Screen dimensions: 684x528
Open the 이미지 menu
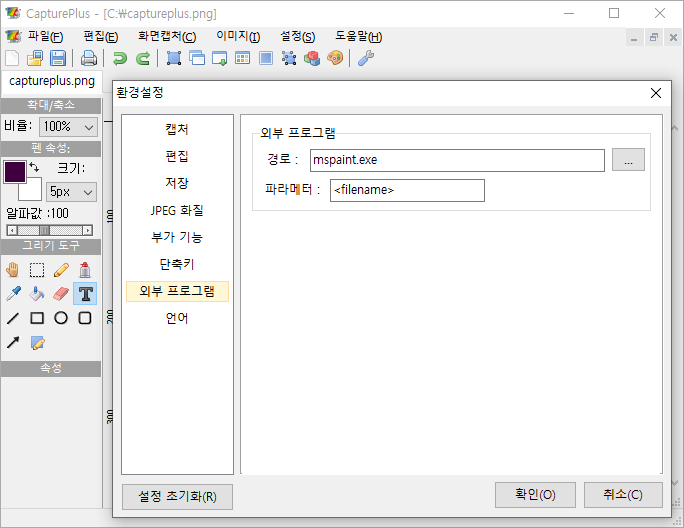pos(238,37)
